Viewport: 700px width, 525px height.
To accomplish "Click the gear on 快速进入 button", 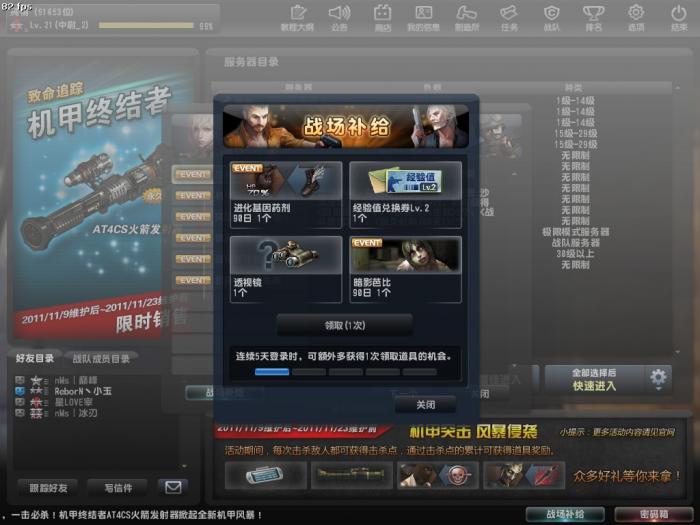I will pyautogui.click(x=658, y=379).
